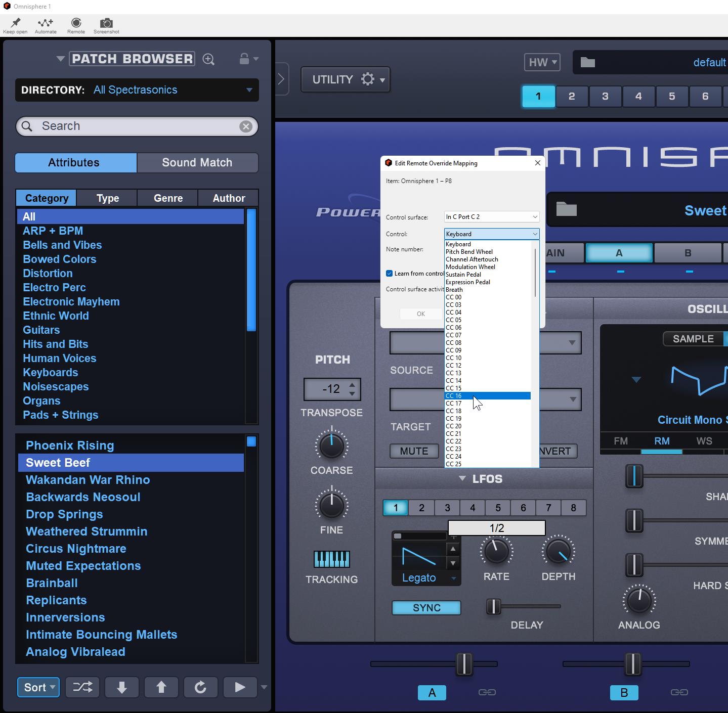This screenshot has width=728, height=713.
Task: Switch to the Sound Match tab
Action: [x=197, y=163]
